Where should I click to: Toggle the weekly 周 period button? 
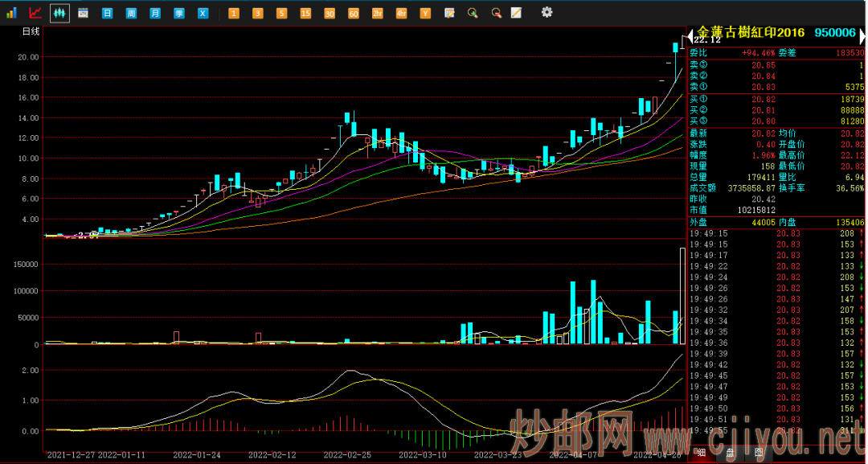point(131,13)
